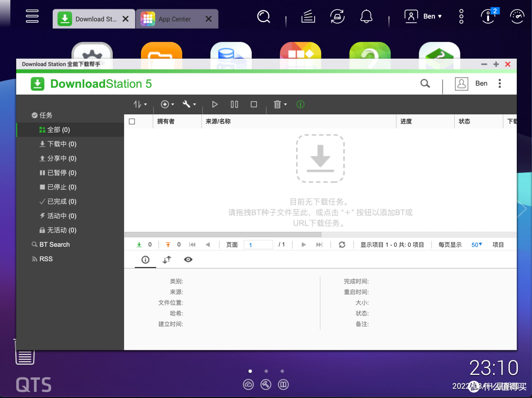Open the QTS main hamburger menu
The height and width of the screenshot is (398, 532).
pos(32,16)
